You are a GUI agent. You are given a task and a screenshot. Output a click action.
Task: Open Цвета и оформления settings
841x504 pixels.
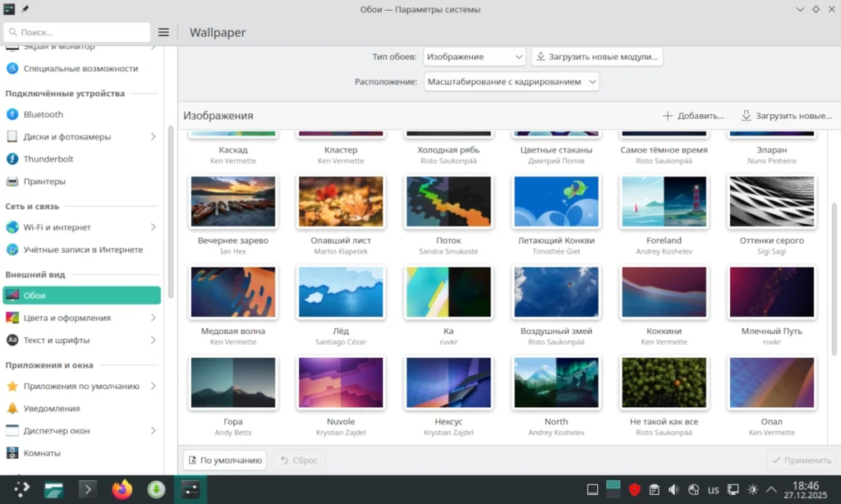pos(81,318)
